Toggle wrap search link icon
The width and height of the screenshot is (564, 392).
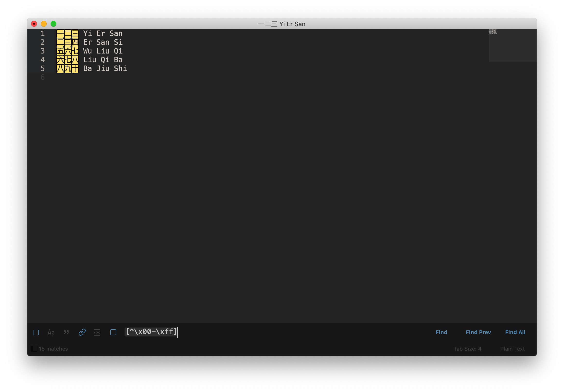(x=82, y=332)
